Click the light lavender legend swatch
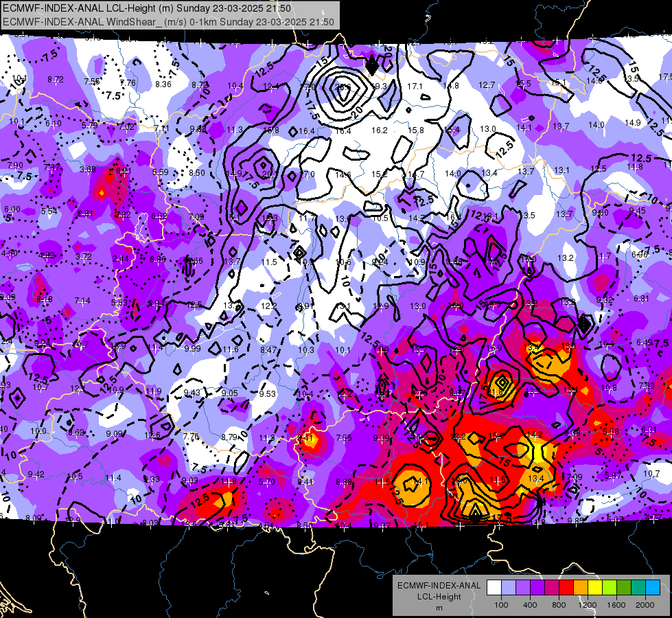This screenshot has width=672, height=618. [509, 588]
